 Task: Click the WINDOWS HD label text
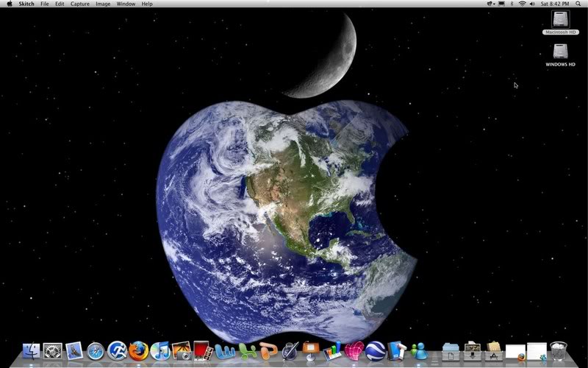(560, 65)
